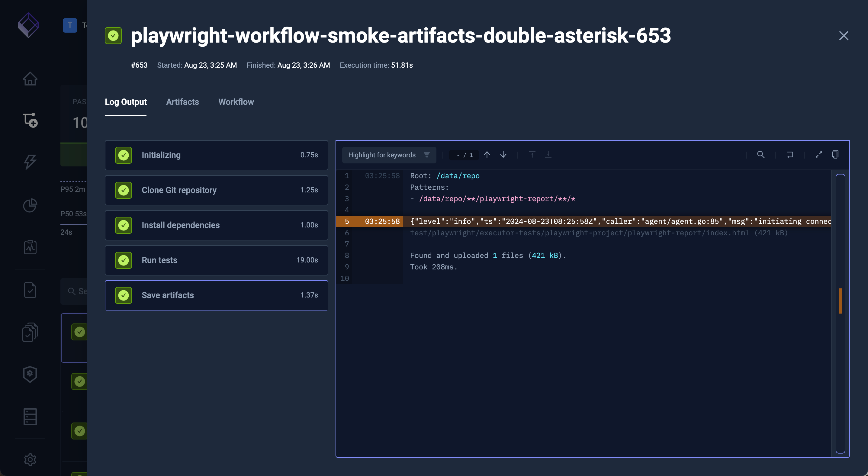Screen dimensions: 868x476
Task: Switch to the Artifacts tab
Action: tap(182, 102)
